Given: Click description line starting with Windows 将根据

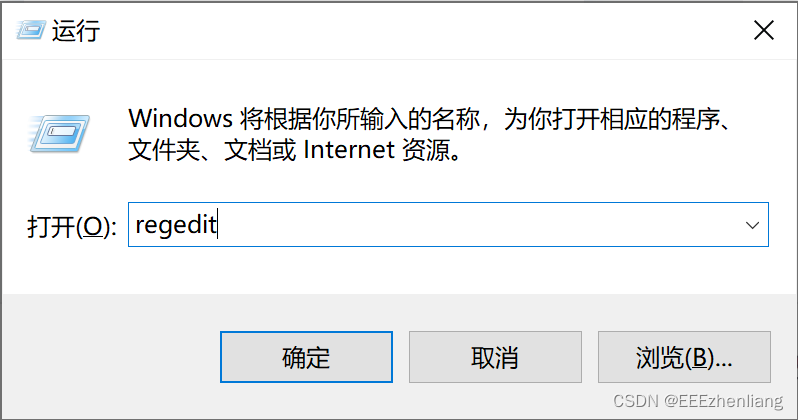Looking at the screenshot, I should (x=430, y=119).
